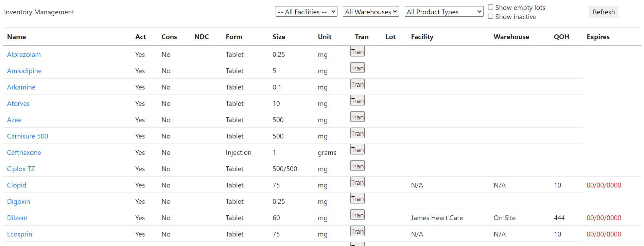Open the Carnisure 500 product link

28,136
